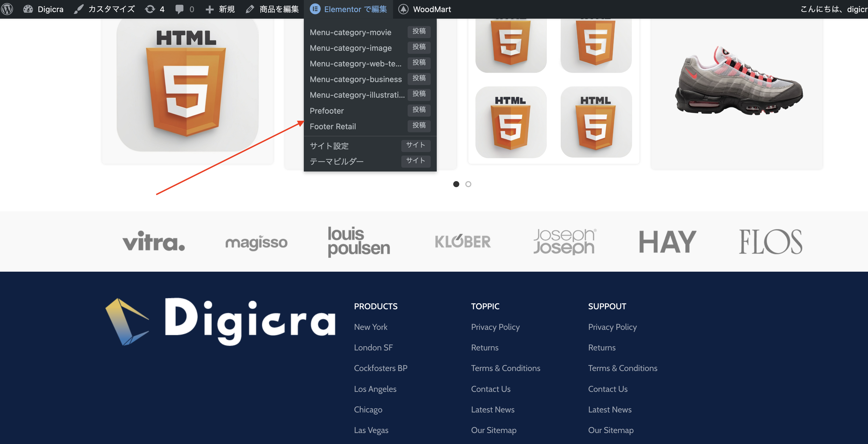Open Contact Us under TOPPIC
The width and height of the screenshot is (868, 444).
coord(491,389)
